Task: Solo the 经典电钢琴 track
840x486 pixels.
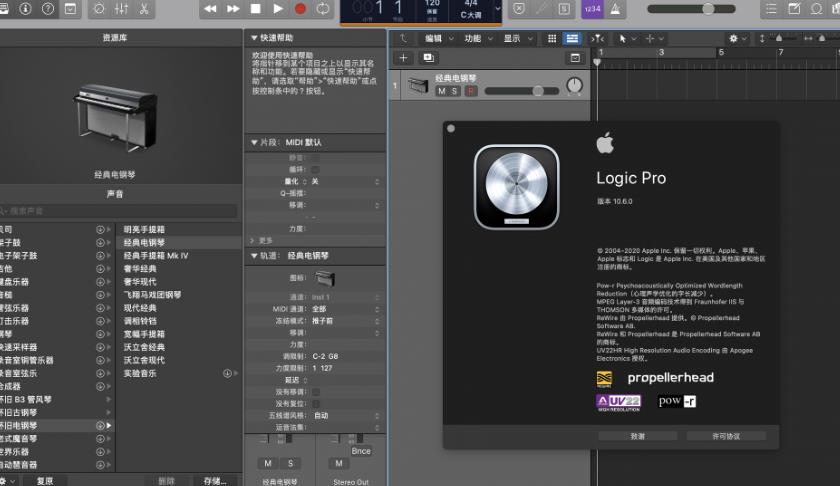Action: pyautogui.click(x=454, y=91)
